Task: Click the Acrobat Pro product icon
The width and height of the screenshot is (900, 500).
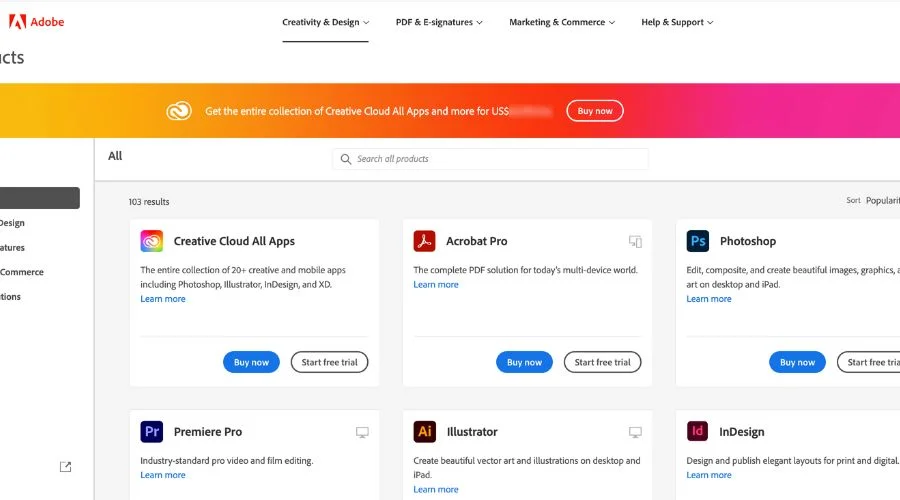Action: point(424,241)
